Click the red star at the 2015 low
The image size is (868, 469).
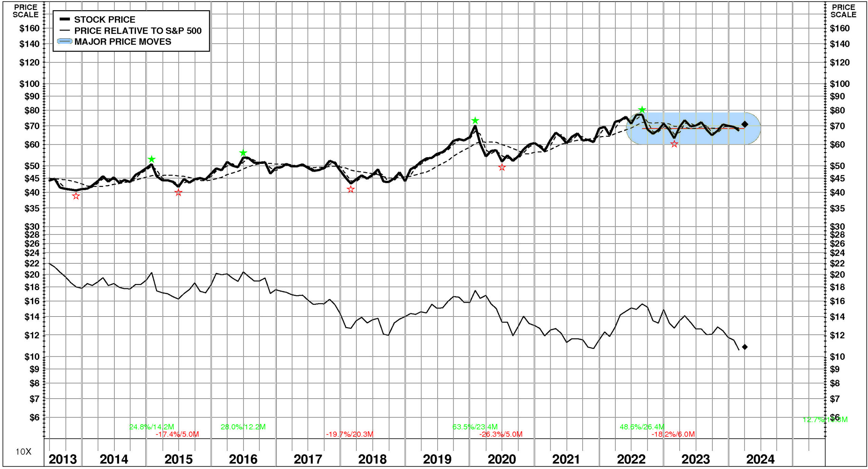coord(178,192)
